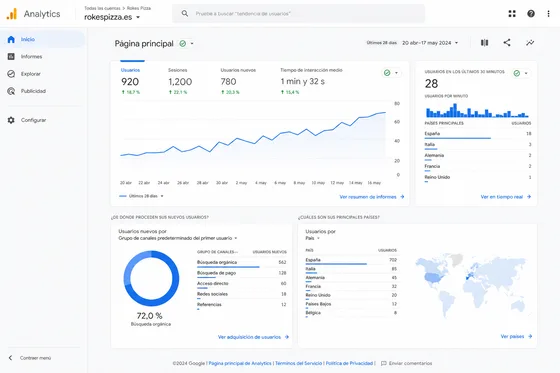Open dropdown arrow next to Página principal
Image resolution: width=560 pixels, height=373 pixels.
point(192,44)
